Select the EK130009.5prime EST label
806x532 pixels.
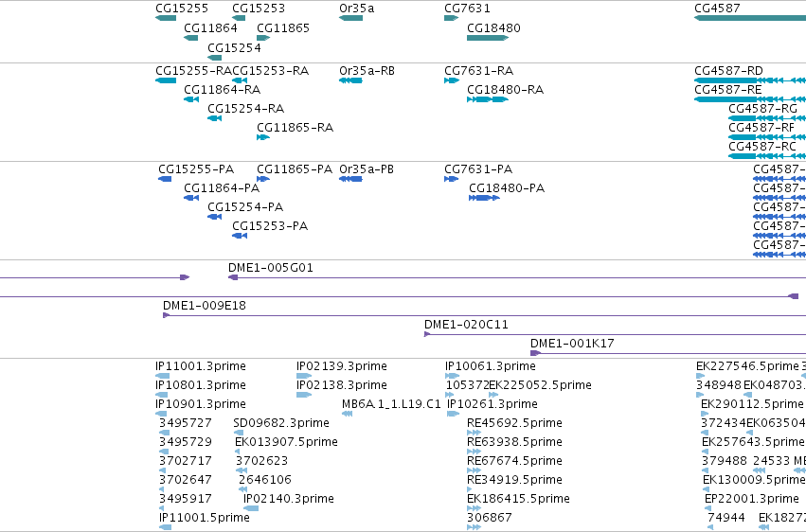pos(754,480)
